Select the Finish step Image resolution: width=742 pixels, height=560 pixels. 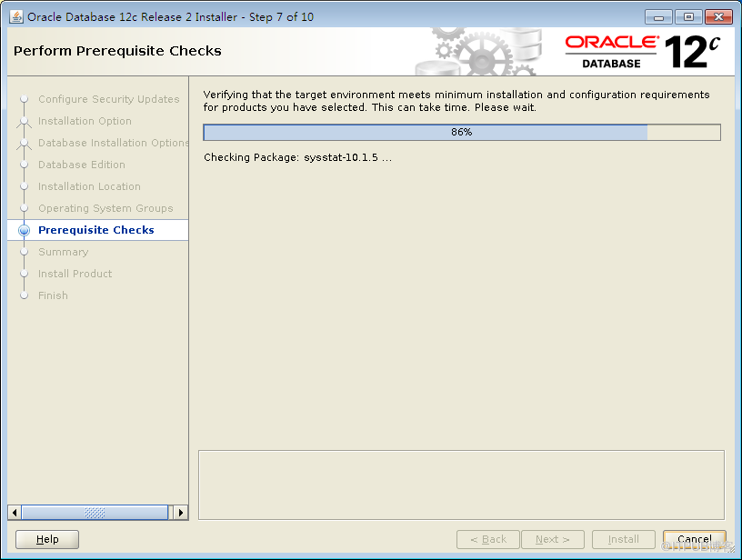(x=53, y=295)
